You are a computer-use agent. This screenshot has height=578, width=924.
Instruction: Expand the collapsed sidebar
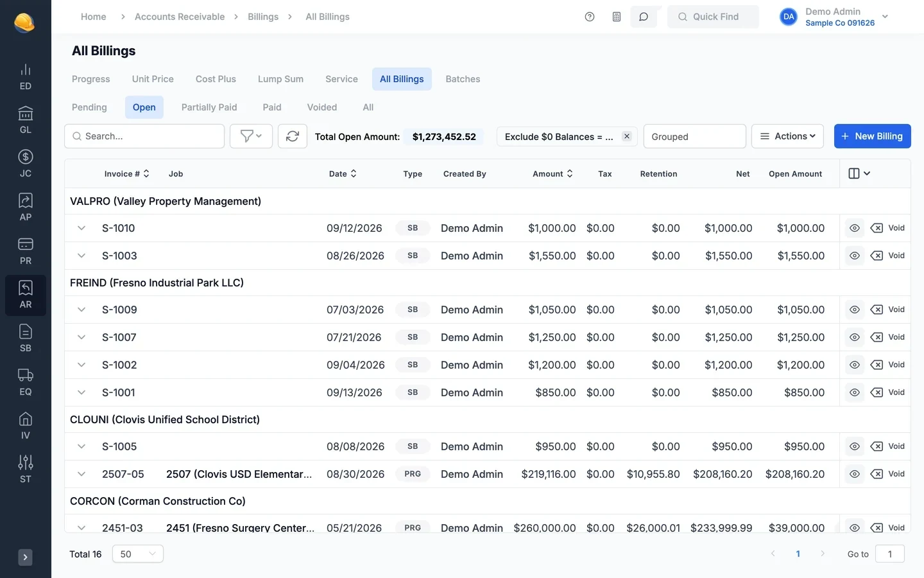[x=25, y=557]
